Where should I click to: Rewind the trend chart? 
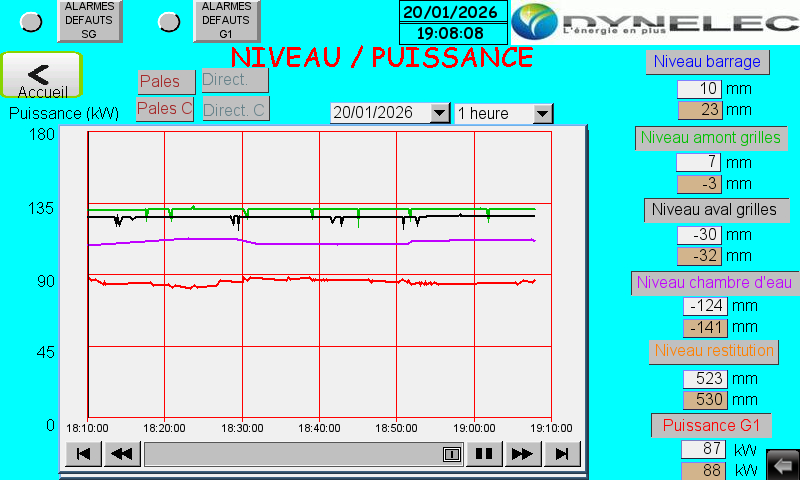click(x=121, y=454)
